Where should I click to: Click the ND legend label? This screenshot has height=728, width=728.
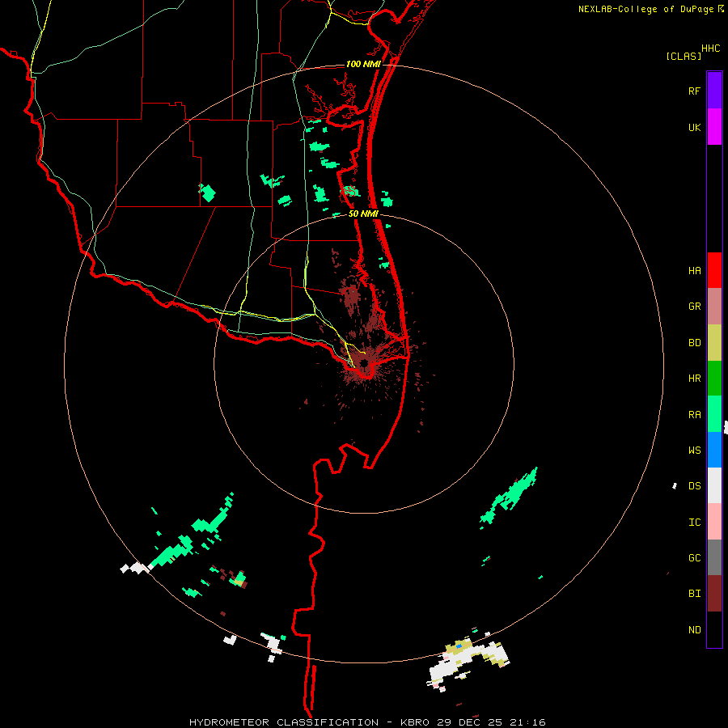tap(694, 630)
